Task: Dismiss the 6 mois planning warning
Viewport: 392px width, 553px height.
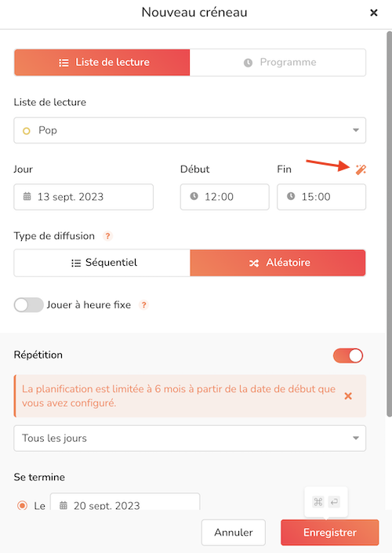Action: point(348,396)
